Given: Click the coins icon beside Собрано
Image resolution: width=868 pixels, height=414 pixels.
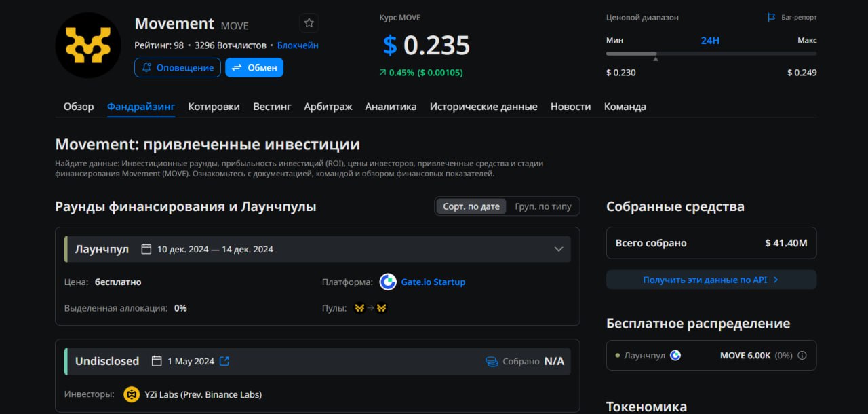Looking at the screenshot, I should 492,362.
